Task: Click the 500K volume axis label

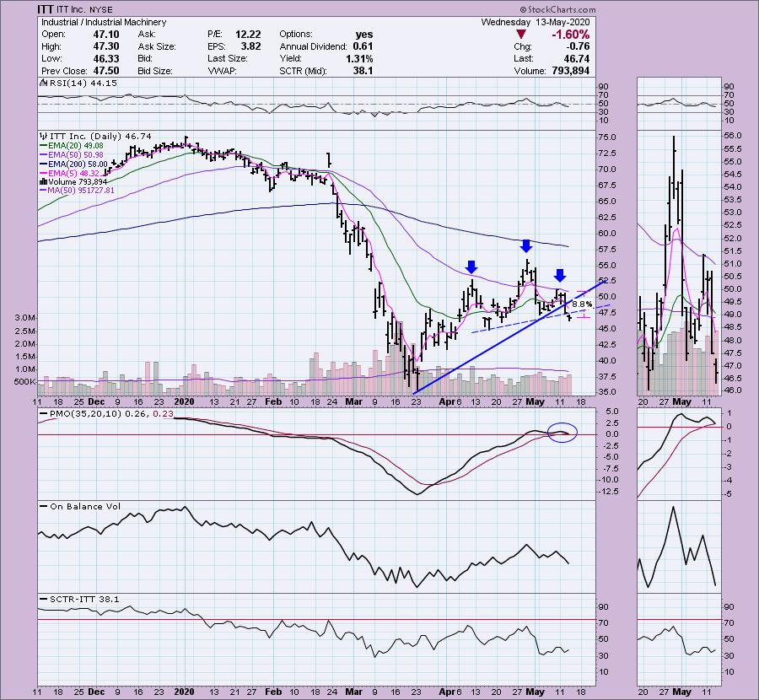Action: pyautogui.click(x=24, y=381)
